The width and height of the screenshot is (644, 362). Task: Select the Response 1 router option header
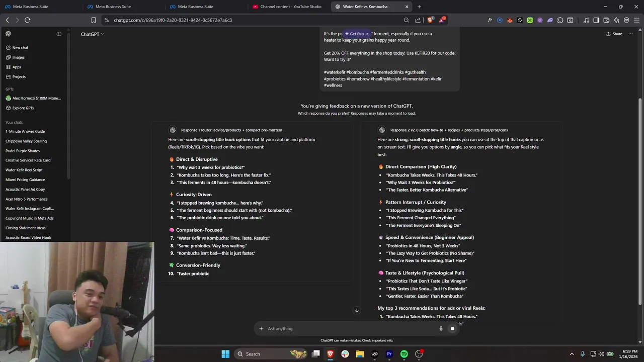[x=231, y=130]
